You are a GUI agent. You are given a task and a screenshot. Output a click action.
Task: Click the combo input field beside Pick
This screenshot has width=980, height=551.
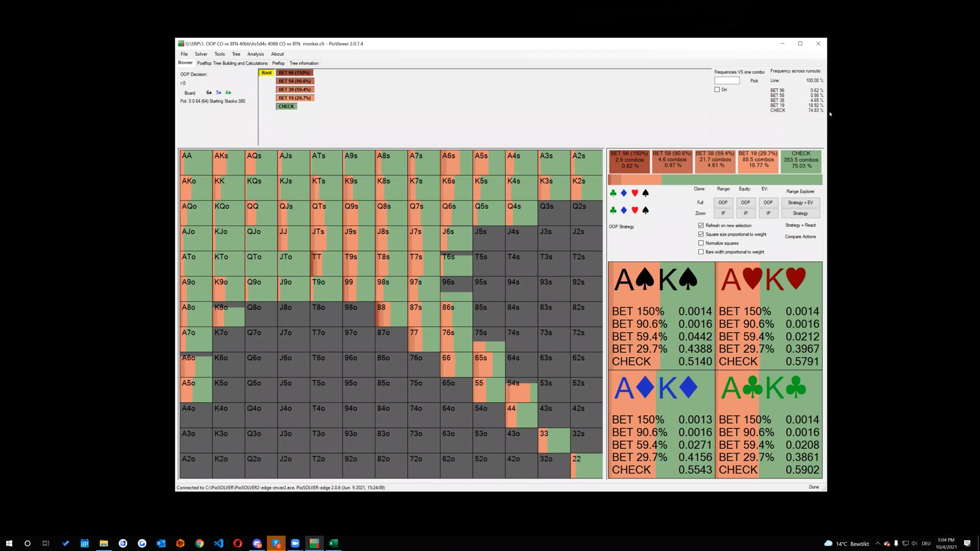[x=727, y=81]
